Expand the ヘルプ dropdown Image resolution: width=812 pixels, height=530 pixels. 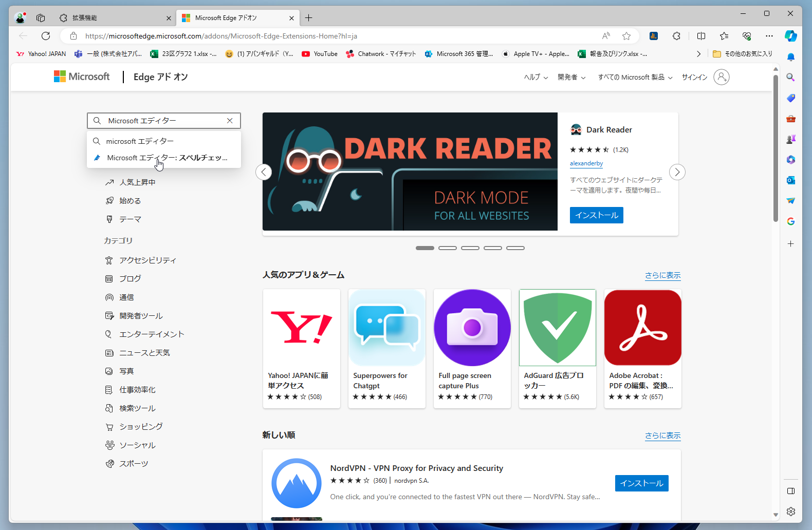pyautogui.click(x=536, y=77)
